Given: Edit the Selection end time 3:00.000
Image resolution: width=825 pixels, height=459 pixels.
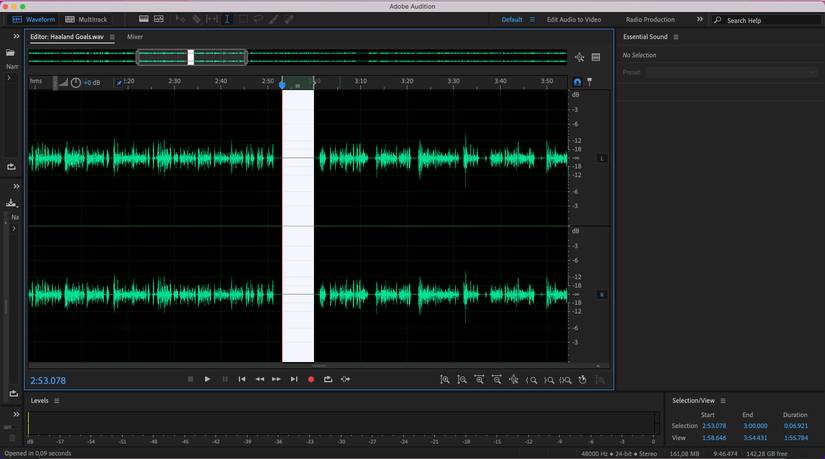Looking at the screenshot, I should tap(755, 426).
